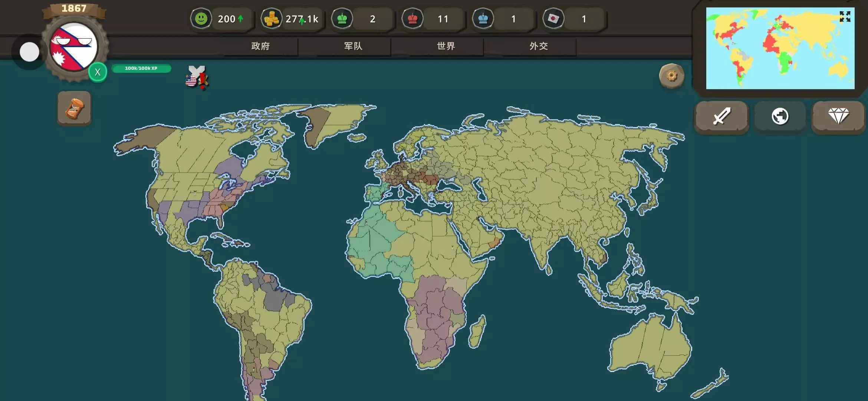The height and width of the screenshot is (401, 868).
Task: Click the green smiley happiness icon
Action: tap(201, 19)
